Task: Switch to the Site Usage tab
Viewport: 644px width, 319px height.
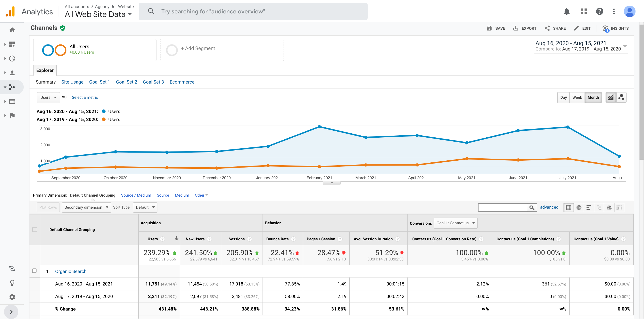Action: coord(72,82)
